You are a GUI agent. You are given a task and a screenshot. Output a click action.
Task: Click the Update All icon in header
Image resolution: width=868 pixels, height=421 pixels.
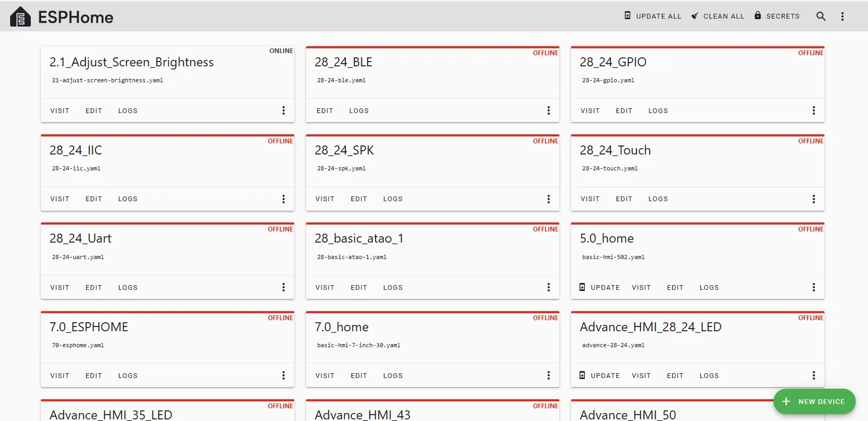627,16
